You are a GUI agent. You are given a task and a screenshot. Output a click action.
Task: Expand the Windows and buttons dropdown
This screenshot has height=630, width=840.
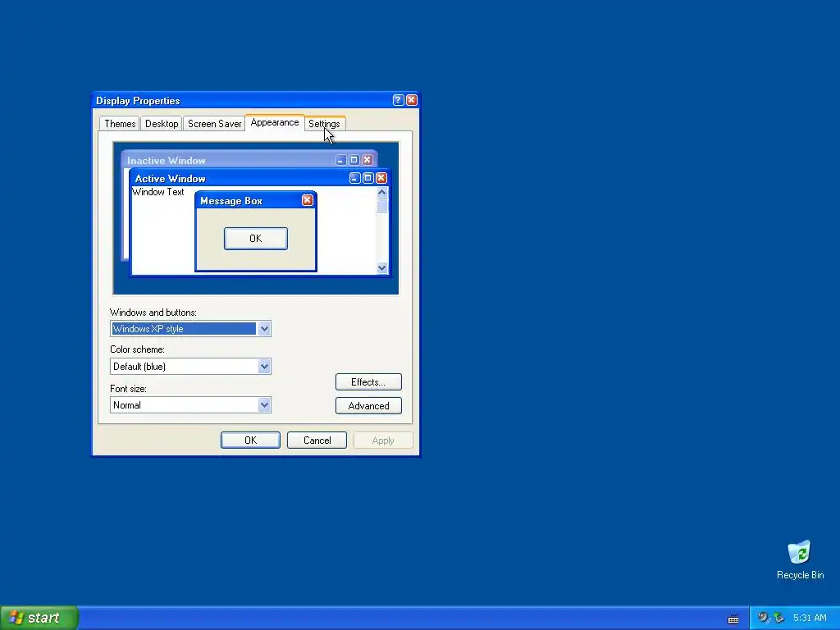264,329
